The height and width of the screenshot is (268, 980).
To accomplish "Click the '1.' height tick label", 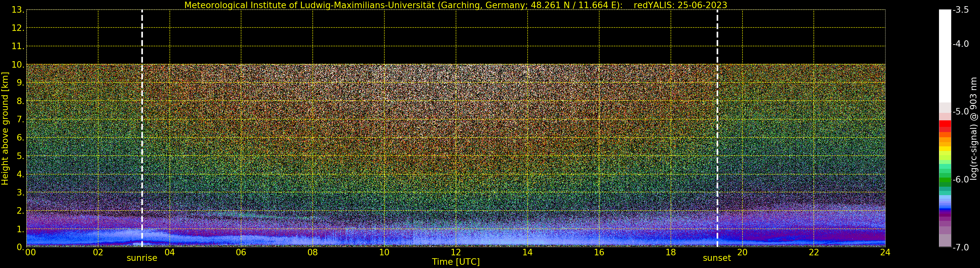I will click(20, 229).
